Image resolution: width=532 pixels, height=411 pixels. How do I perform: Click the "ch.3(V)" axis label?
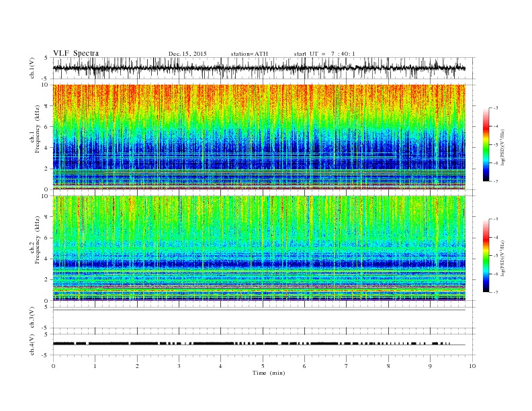pyautogui.click(x=32, y=318)
